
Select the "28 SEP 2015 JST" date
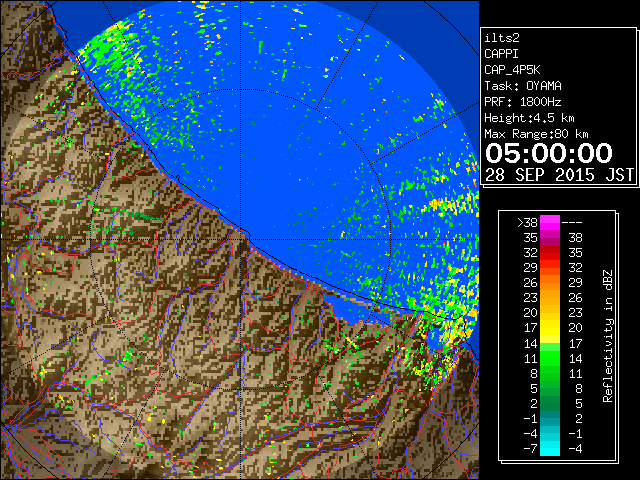(559, 175)
